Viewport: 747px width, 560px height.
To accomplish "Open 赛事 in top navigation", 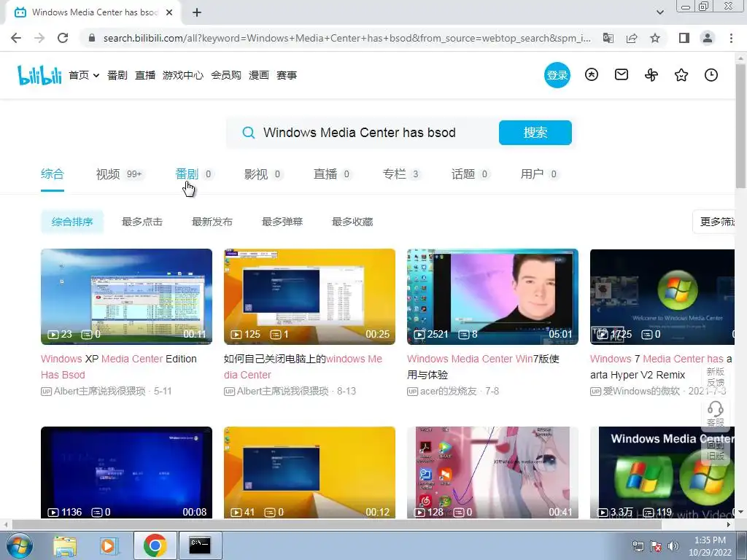I will [286, 75].
